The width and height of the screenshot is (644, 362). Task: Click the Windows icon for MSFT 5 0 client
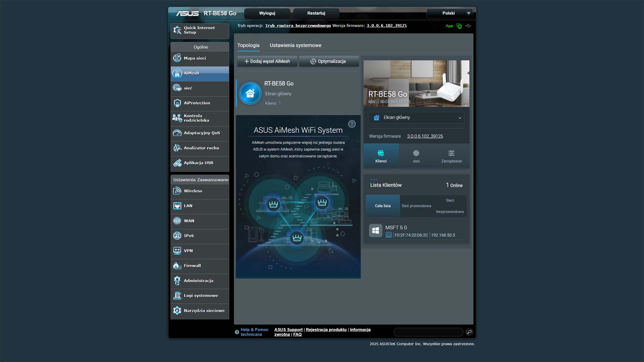(375, 231)
